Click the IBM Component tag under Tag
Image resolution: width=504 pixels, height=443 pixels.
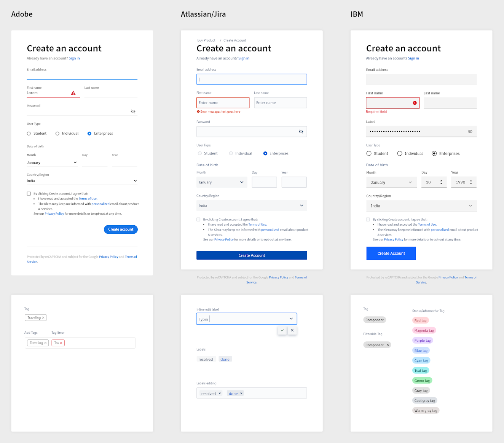tap(375, 320)
